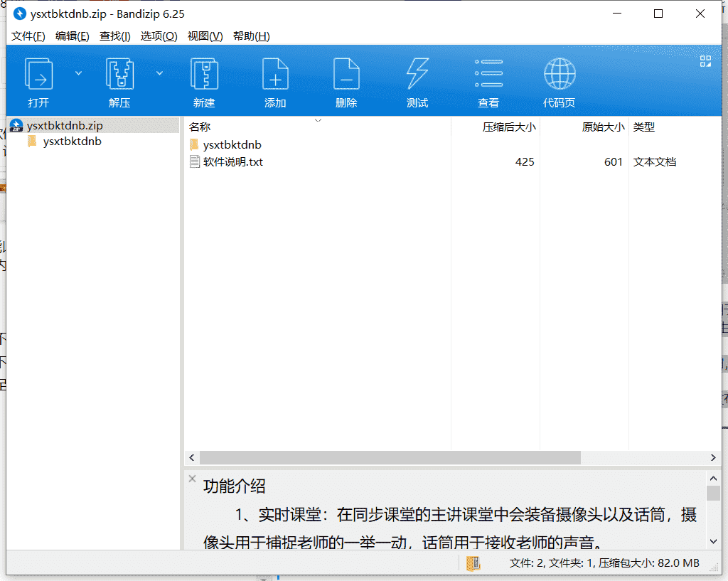The image size is (728, 581).
Task: Open the 视图(V) menu
Action: 205,36
